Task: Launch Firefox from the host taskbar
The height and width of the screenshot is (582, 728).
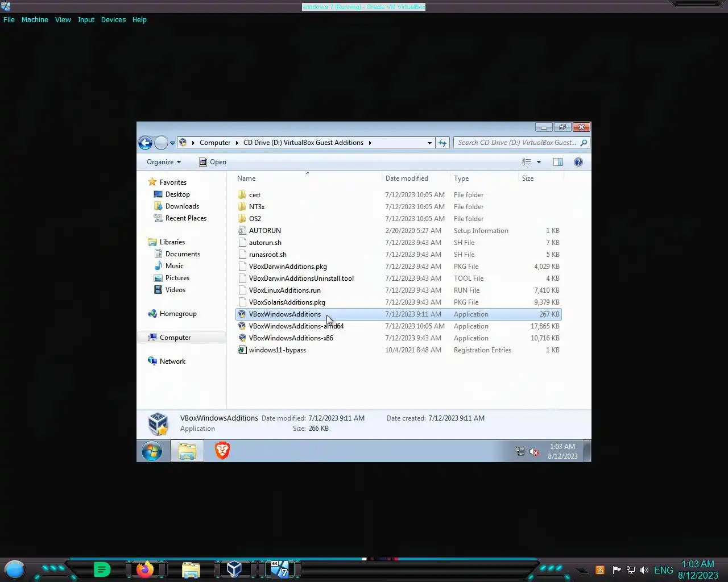Action: (145, 569)
